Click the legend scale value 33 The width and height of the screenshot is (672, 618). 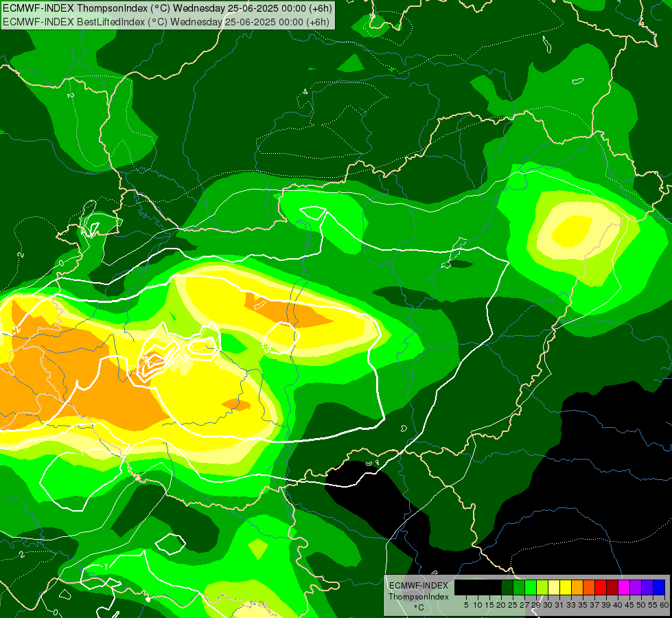(571, 605)
